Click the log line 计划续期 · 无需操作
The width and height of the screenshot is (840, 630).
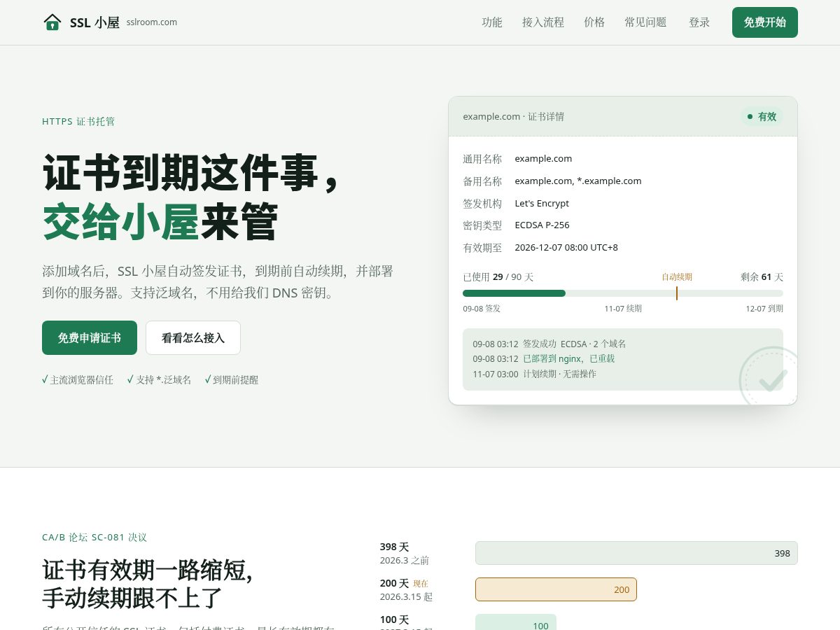pos(559,374)
